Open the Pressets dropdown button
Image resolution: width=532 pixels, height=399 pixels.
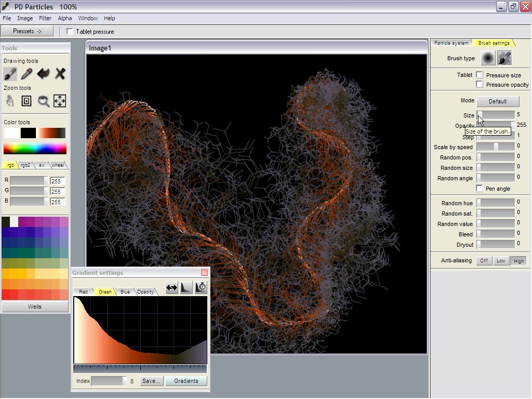(x=27, y=31)
